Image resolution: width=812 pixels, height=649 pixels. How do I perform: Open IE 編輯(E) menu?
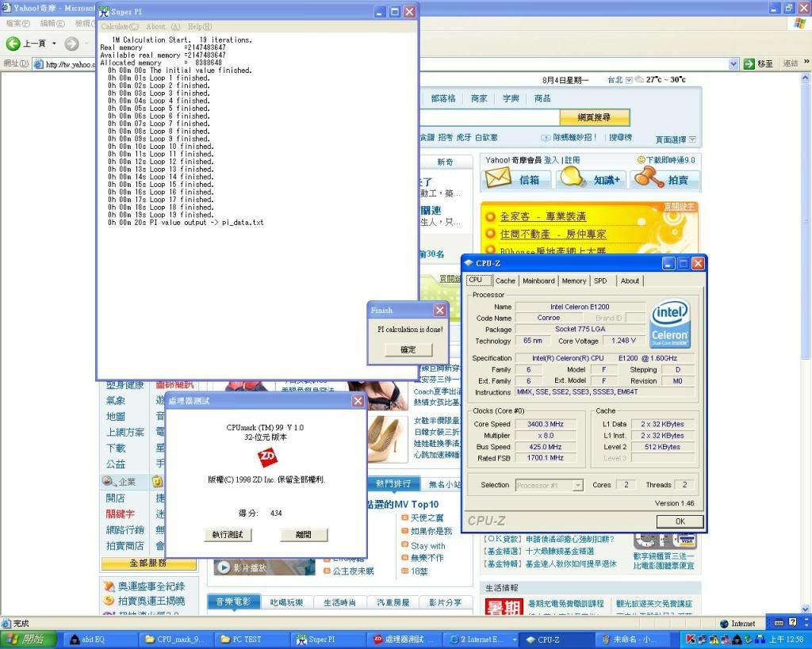pos(52,23)
